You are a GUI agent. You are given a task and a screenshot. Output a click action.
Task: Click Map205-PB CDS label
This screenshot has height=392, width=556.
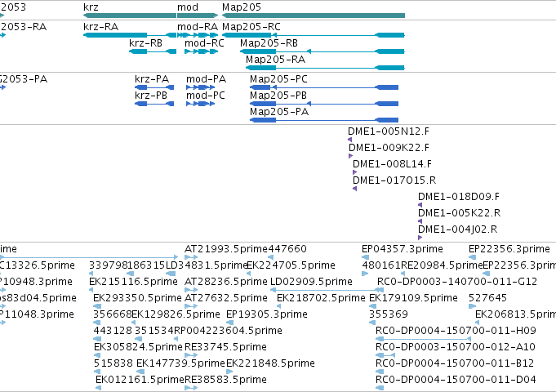pos(278,95)
